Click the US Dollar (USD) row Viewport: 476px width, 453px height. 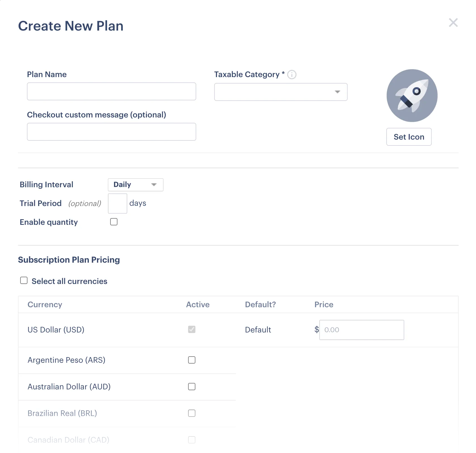(x=56, y=330)
